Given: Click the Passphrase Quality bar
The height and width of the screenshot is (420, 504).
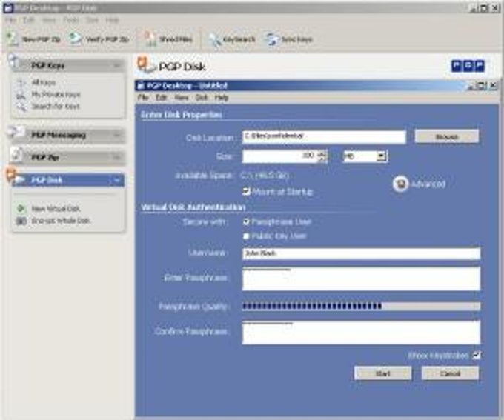Looking at the screenshot, I should point(361,306).
